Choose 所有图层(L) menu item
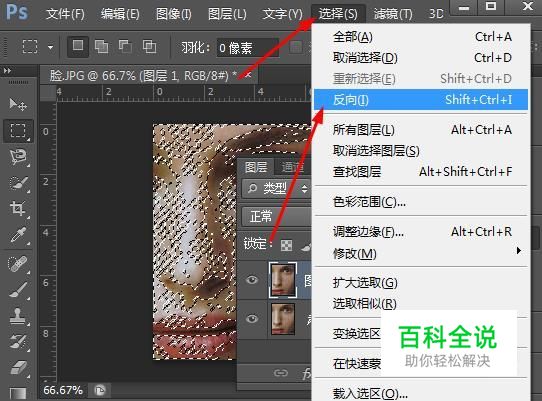Image resolution: width=542 pixels, height=401 pixels. [421, 130]
